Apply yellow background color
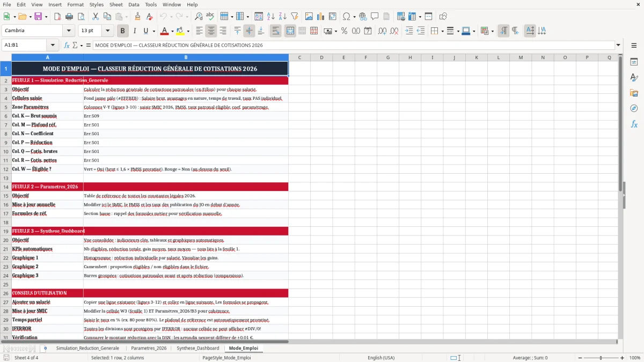This screenshot has width=644, height=362. (x=180, y=31)
